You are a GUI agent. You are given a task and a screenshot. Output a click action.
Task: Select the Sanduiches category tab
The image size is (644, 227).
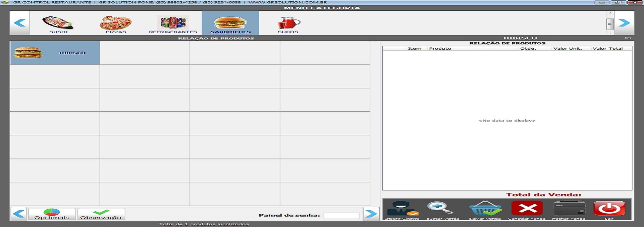[230, 23]
